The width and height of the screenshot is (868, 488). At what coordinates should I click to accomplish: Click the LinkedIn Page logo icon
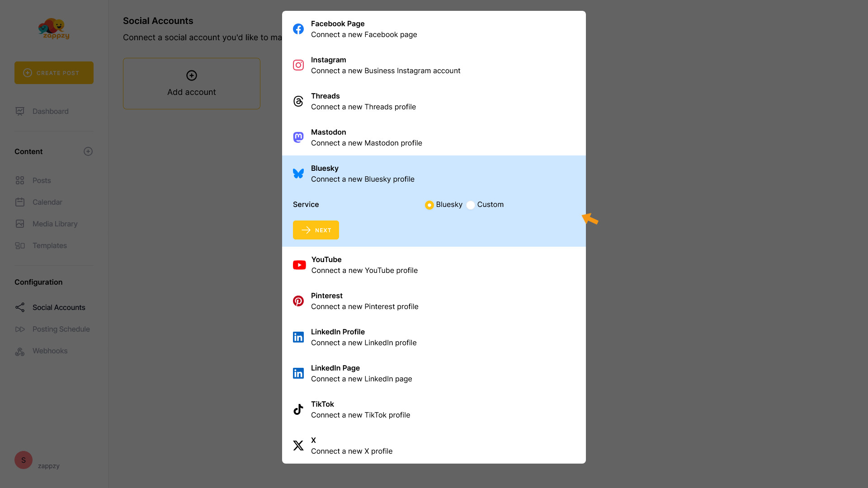point(298,373)
